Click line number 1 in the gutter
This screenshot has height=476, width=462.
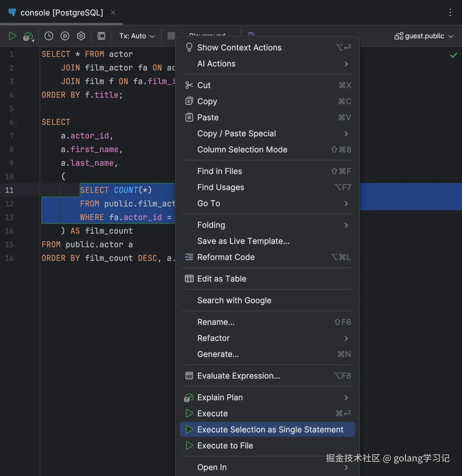pos(11,54)
